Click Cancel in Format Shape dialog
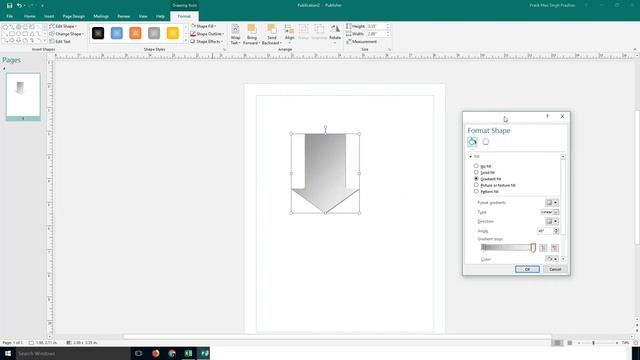640x360 pixels. coord(555,269)
